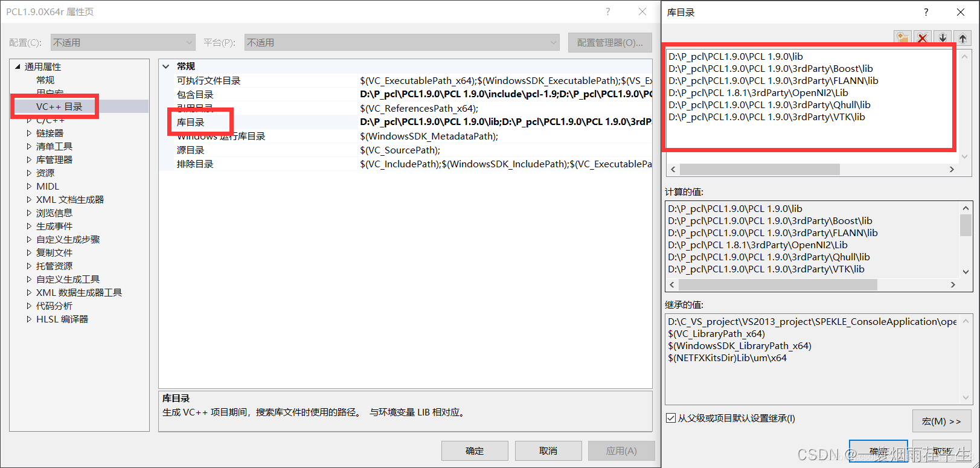Screen dimensions: 980x468
Task: Collapse the 通用属性 tree node
Action: coord(18,66)
